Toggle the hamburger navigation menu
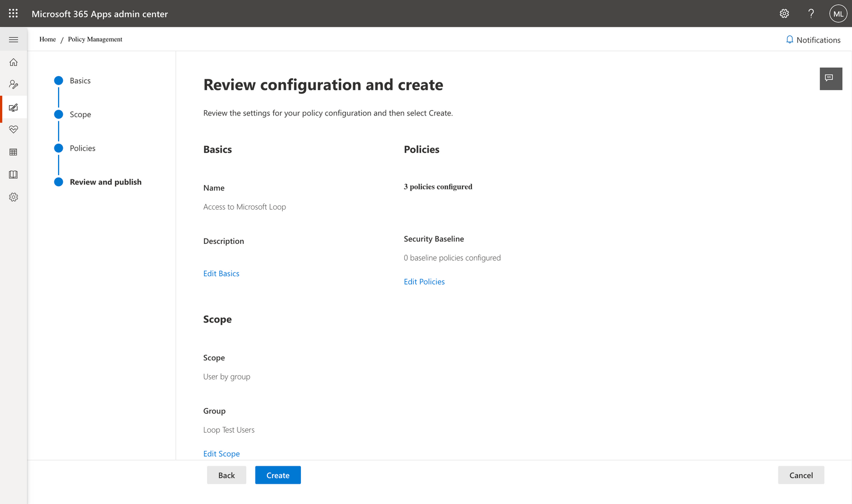This screenshot has width=852, height=504. click(x=14, y=40)
